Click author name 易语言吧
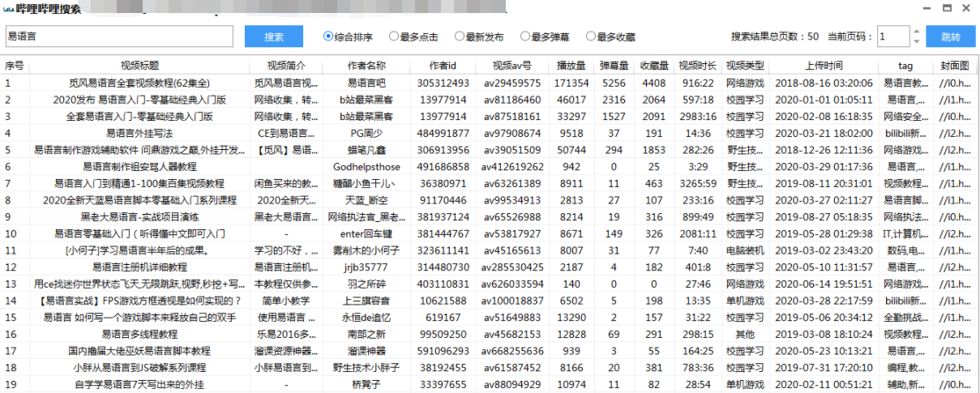This screenshot has width=980, height=393. point(366,83)
